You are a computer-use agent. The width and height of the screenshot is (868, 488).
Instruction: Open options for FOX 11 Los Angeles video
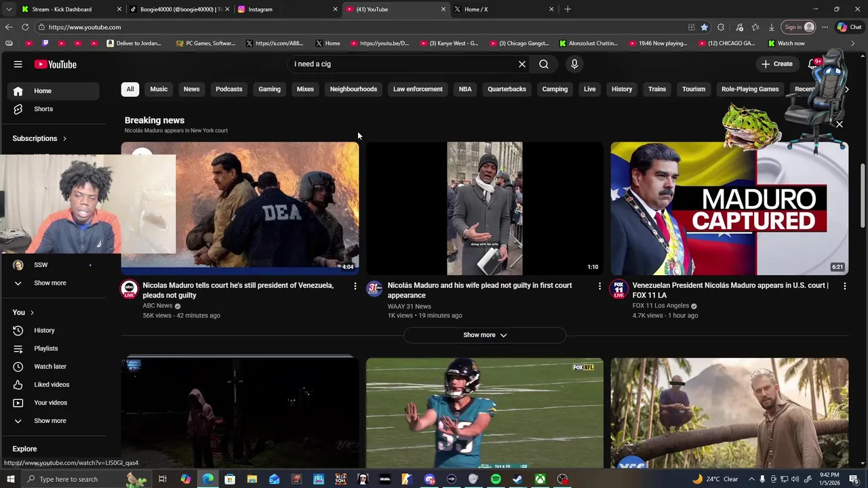[844, 287]
